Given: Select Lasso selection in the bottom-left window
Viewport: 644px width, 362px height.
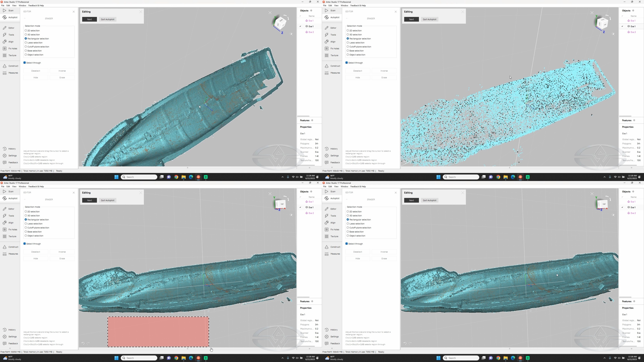Looking at the screenshot, I should (34, 224).
